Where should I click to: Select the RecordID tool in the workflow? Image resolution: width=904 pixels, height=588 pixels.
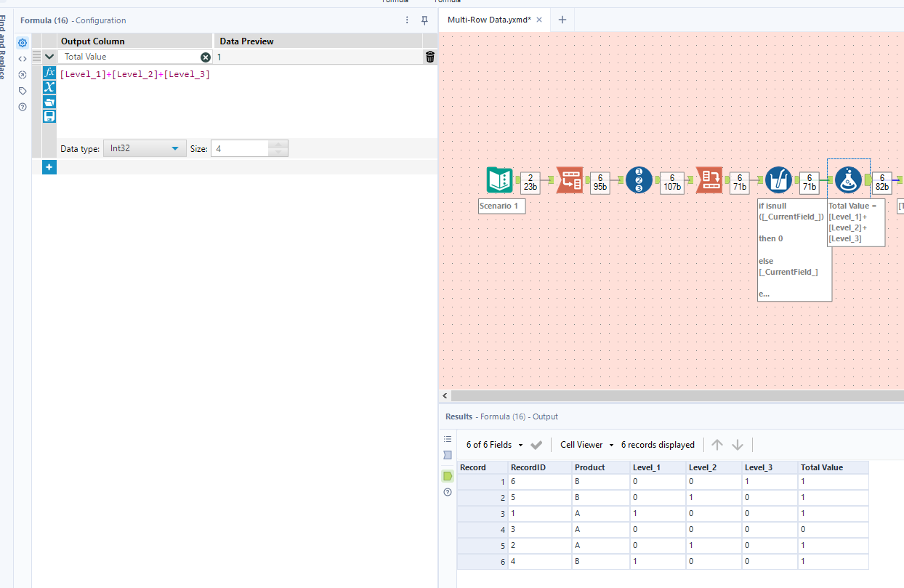coord(639,180)
